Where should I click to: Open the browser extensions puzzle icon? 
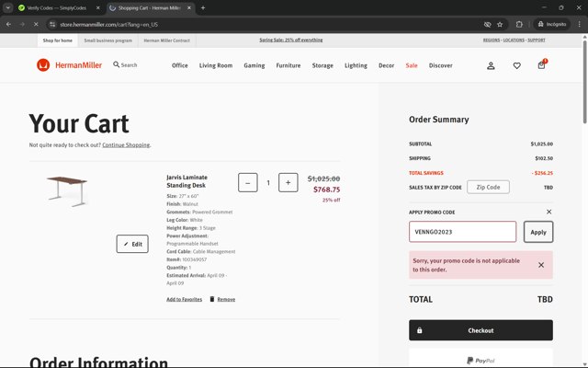click(519, 25)
